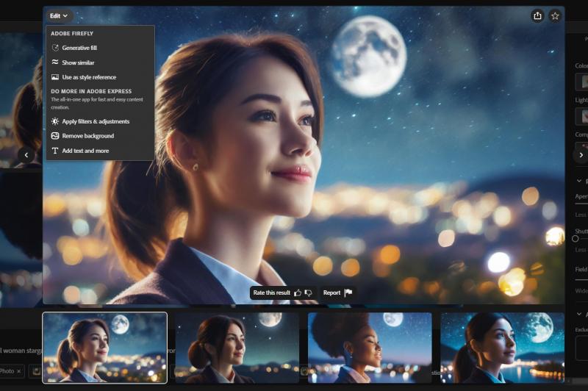
Task: Report this result with flag button
Action: tap(337, 293)
